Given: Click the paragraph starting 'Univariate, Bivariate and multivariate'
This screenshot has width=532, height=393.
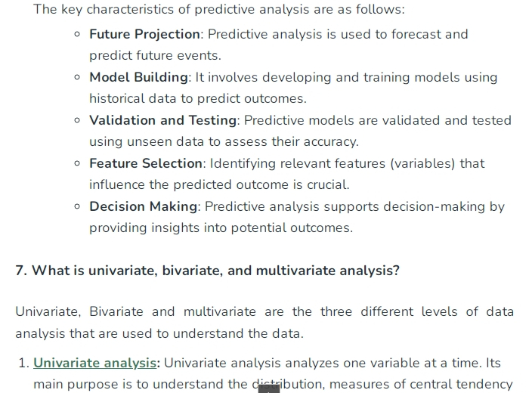Looking at the screenshot, I should pos(264,323).
